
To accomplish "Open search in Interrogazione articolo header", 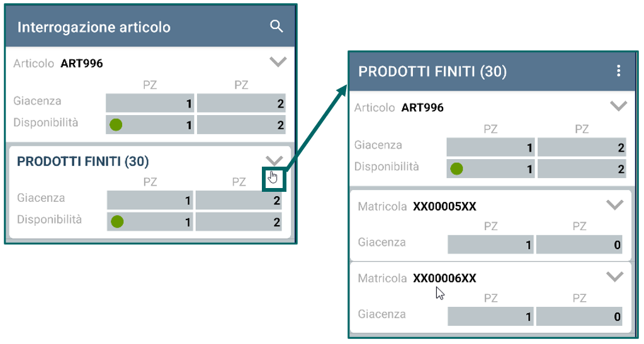I will coord(276,26).
